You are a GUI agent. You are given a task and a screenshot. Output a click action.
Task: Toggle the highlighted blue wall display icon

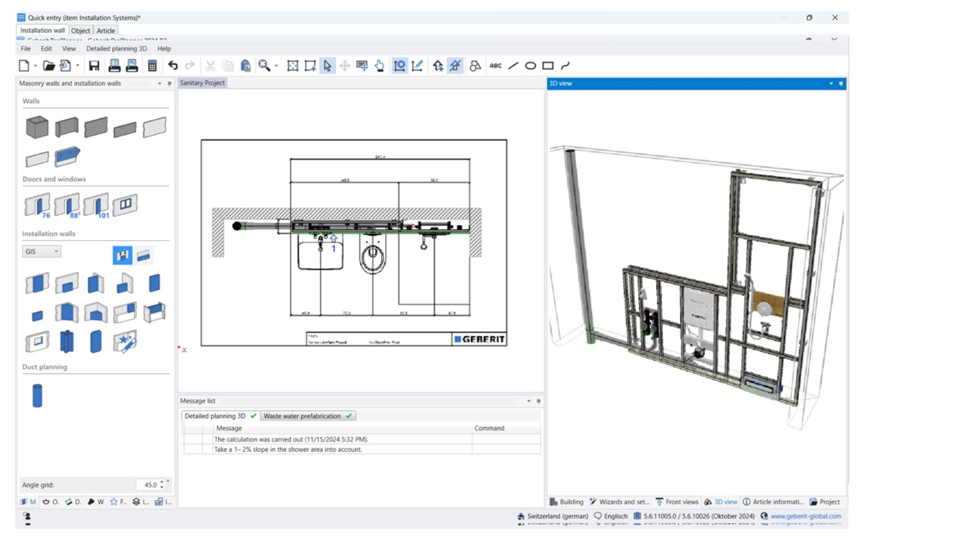(x=122, y=255)
